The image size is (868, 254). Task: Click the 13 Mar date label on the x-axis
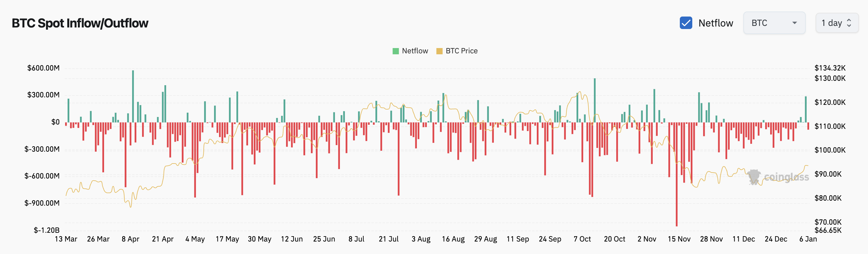[66, 239]
